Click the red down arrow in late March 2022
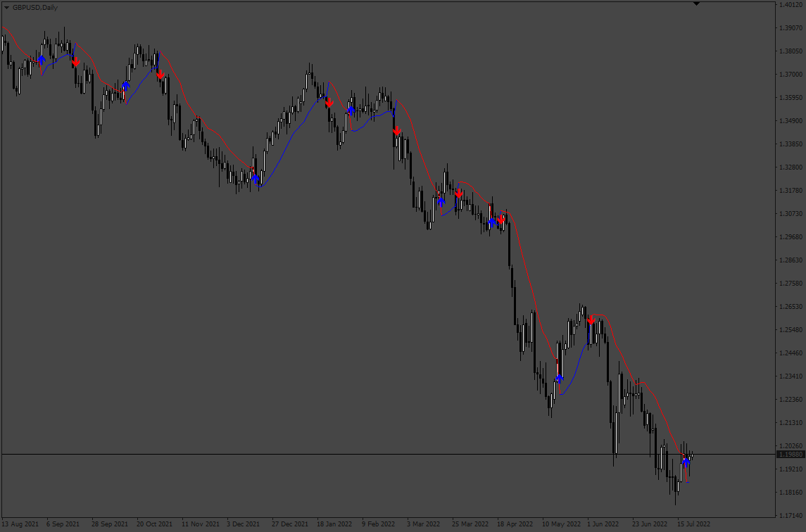Screen dimensions: 806x532 458,194
